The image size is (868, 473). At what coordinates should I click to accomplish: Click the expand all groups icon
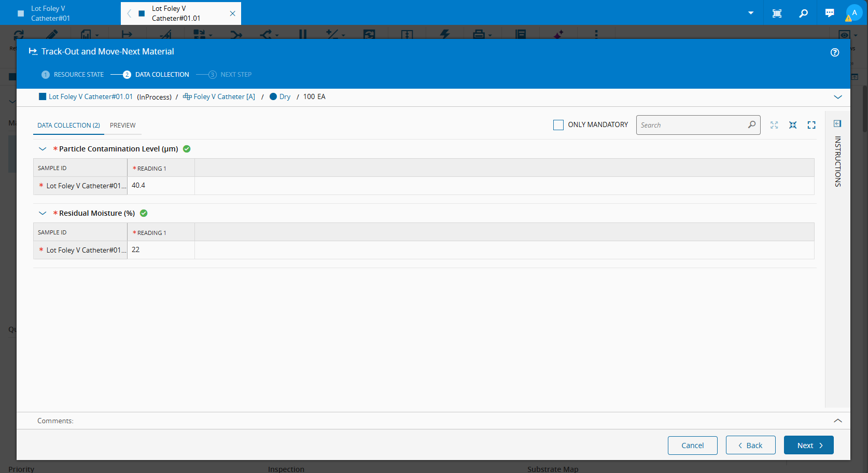774,125
